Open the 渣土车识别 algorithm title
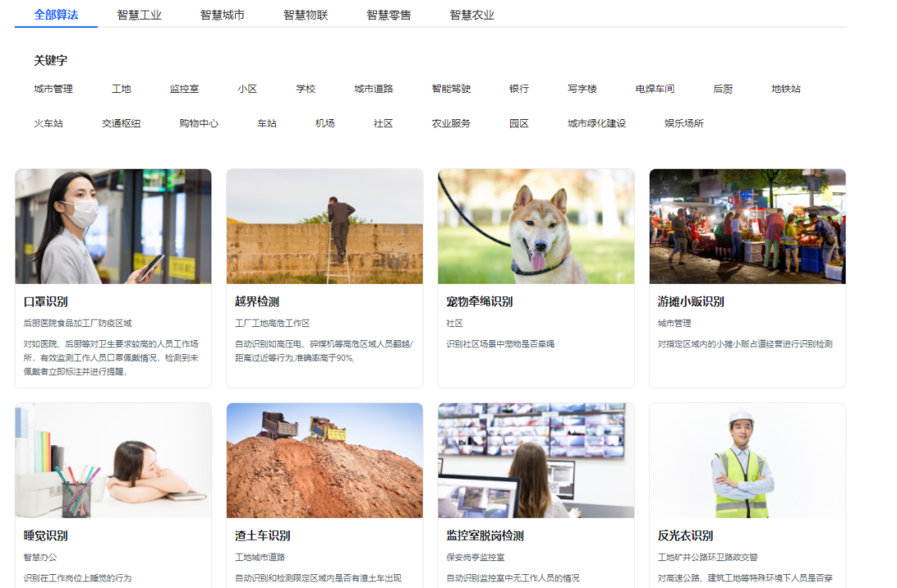Screen dimensions: 897x588 [263, 536]
